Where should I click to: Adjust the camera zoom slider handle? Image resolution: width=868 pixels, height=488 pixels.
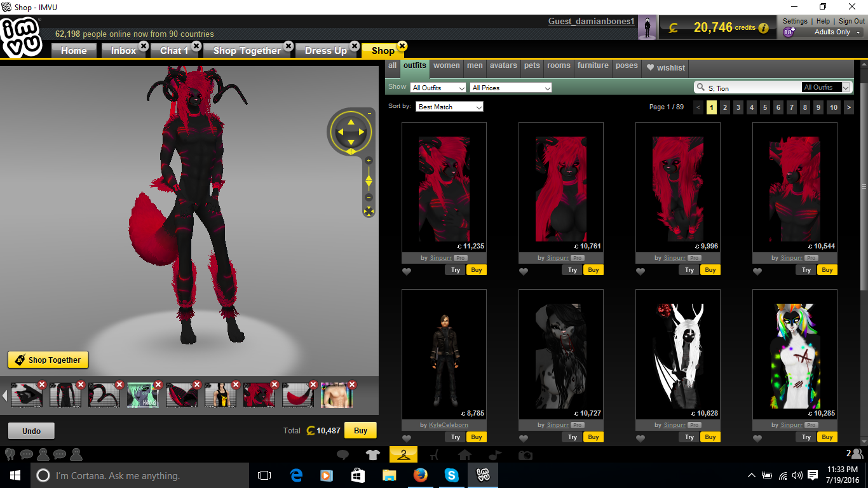369,182
